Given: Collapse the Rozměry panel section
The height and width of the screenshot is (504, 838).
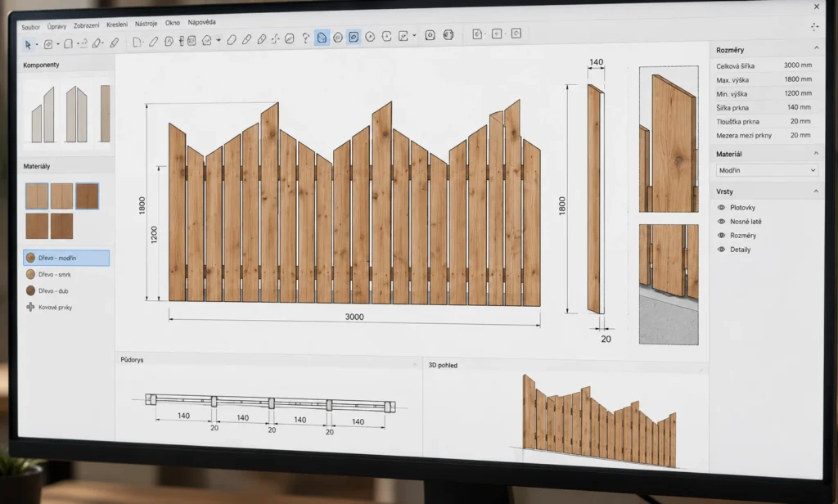Looking at the screenshot, I should (x=816, y=48).
